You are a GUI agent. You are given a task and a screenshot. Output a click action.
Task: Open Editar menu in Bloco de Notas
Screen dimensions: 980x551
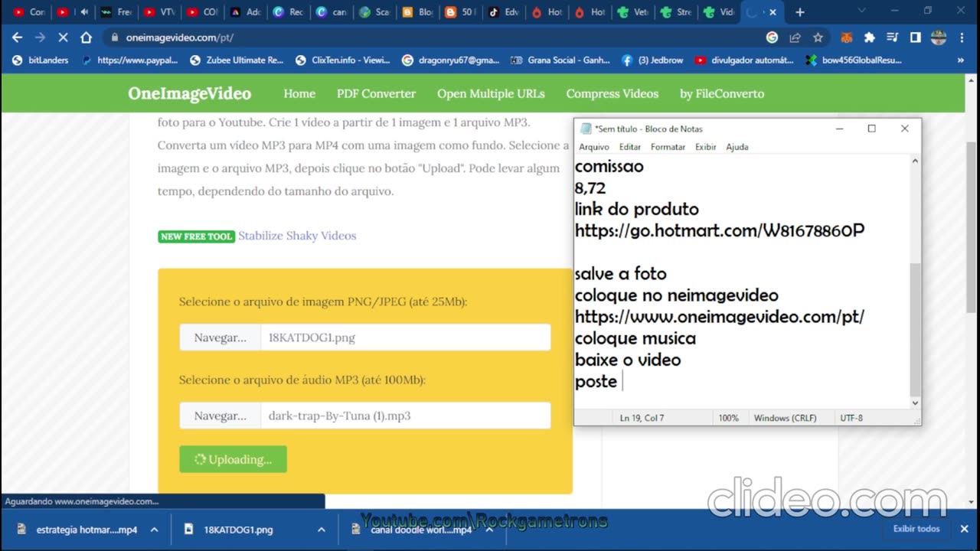630,147
